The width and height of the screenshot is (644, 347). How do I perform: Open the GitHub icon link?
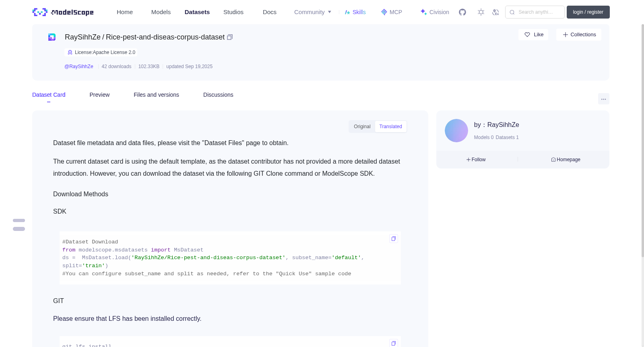click(462, 12)
